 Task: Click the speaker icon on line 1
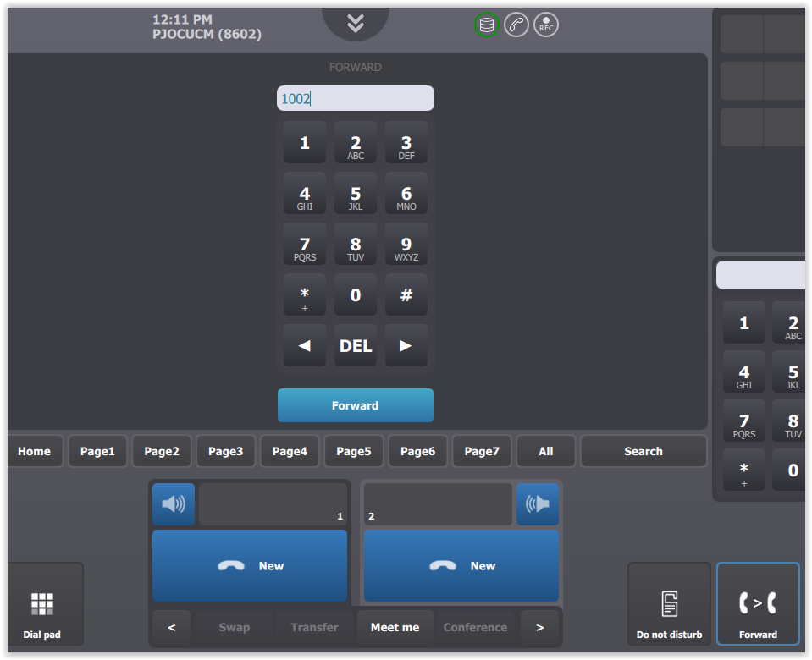tap(174, 504)
